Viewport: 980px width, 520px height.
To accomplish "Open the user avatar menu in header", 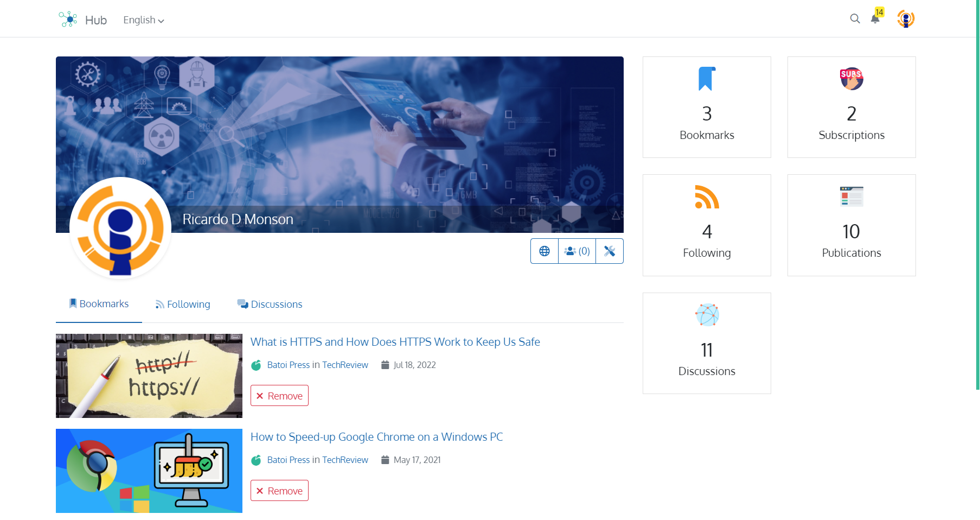I will 906,19.
